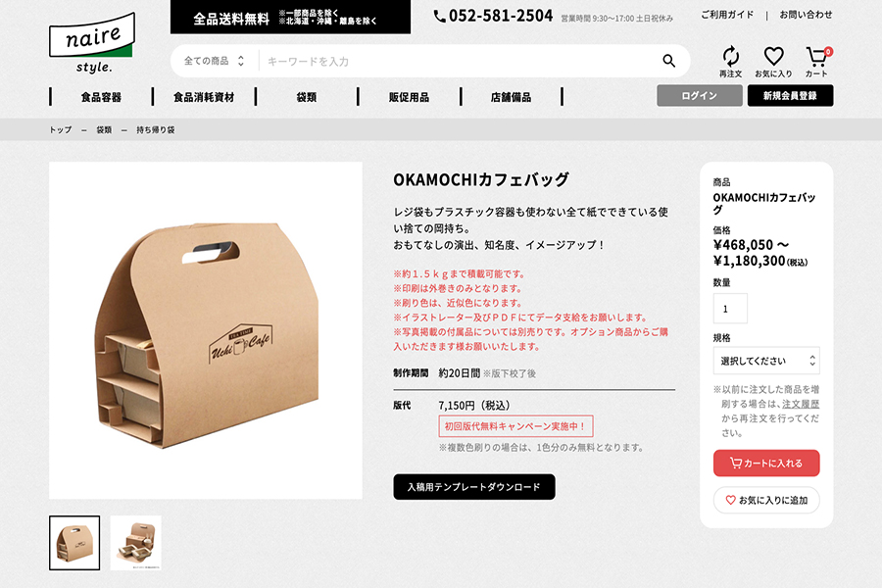Open the 袋類 menu

(x=307, y=97)
